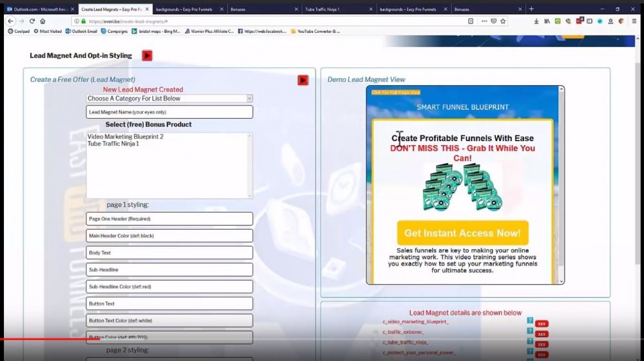The image size is (644, 361).
Task: Click the blue checkmark extension icon
Action: tap(600, 21)
